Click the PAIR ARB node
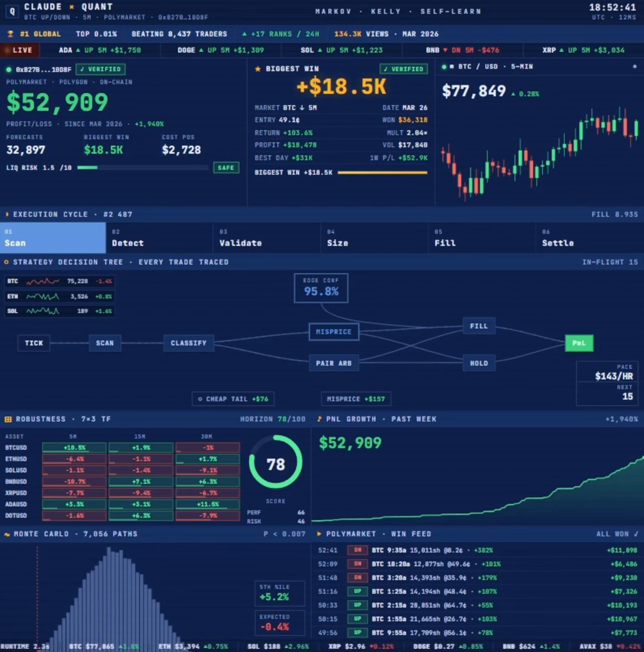The height and width of the screenshot is (652, 644). pos(334,363)
